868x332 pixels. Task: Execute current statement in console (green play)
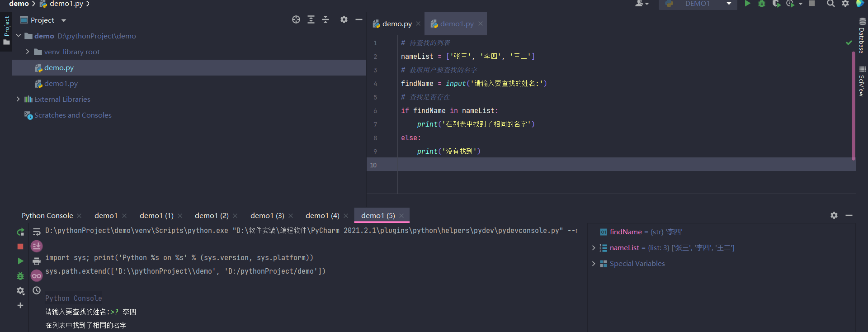tap(20, 261)
